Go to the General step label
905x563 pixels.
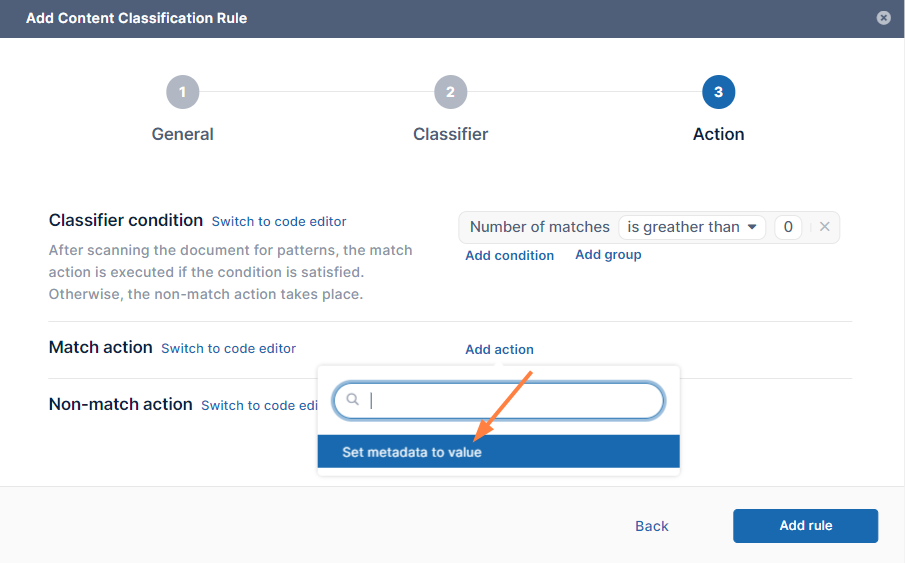point(182,134)
